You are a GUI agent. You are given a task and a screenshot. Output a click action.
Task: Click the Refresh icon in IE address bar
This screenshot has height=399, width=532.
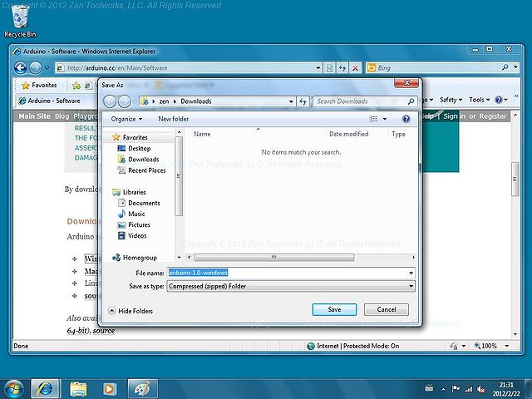point(342,68)
